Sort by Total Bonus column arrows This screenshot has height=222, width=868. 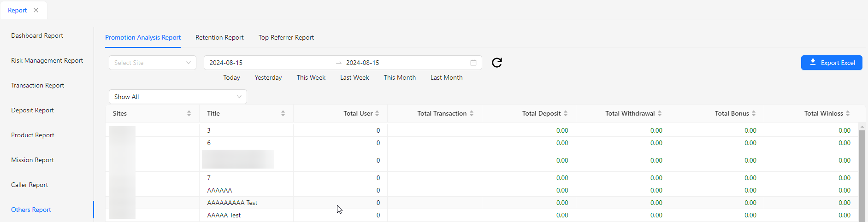(x=754, y=113)
